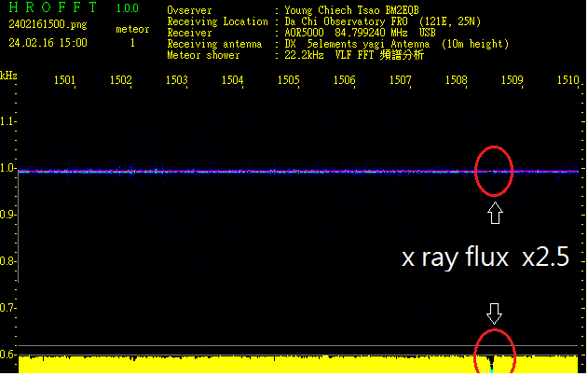Click the kHz axis unit label
Image resolution: width=588 pixels, height=376 pixels.
click(x=8, y=76)
